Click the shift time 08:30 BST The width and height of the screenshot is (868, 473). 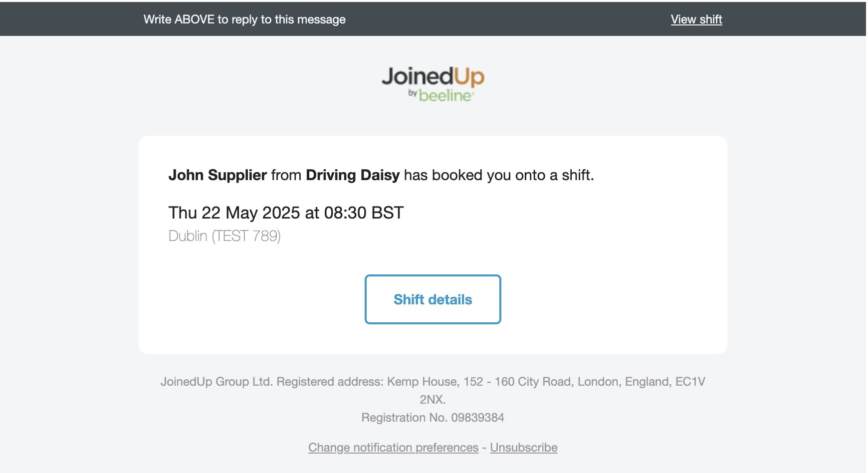pyautogui.click(x=363, y=213)
